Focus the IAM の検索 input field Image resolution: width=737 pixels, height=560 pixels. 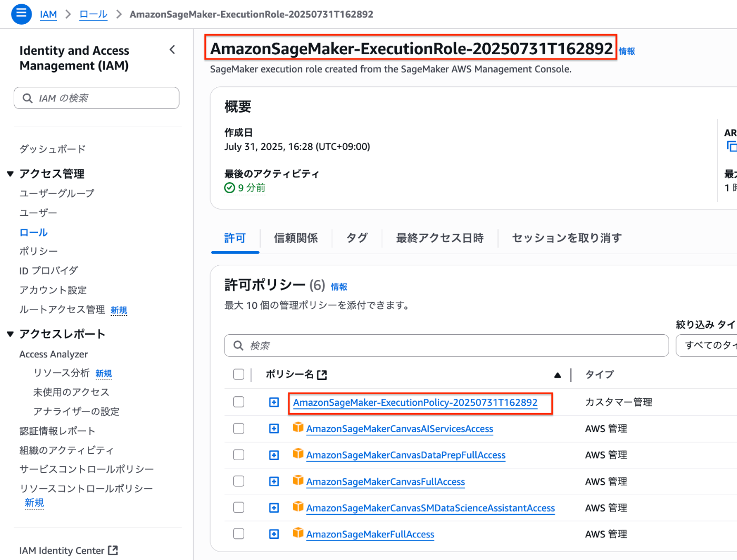96,98
